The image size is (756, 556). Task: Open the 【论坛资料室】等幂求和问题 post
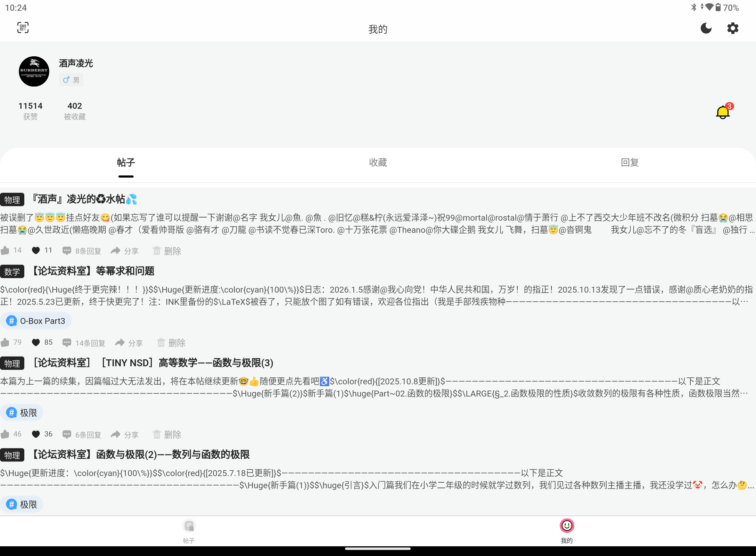click(93, 271)
